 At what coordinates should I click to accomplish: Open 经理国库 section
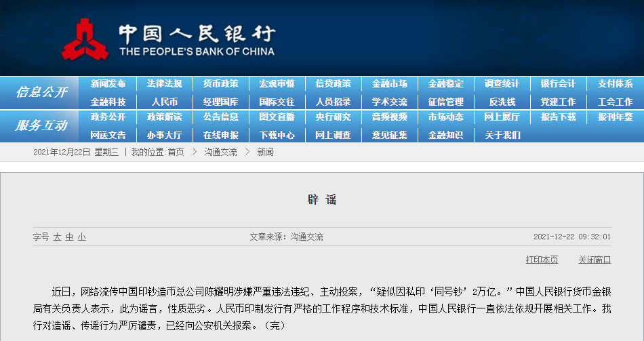click(220, 102)
